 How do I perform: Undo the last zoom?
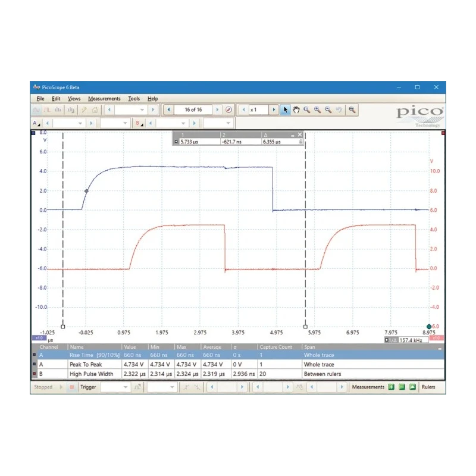coord(339,109)
